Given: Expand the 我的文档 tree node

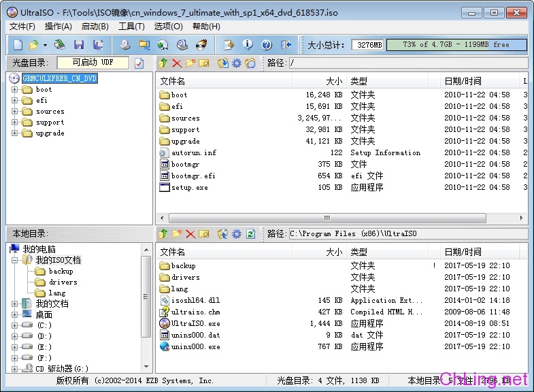Looking at the screenshot, I should (15, 304).
